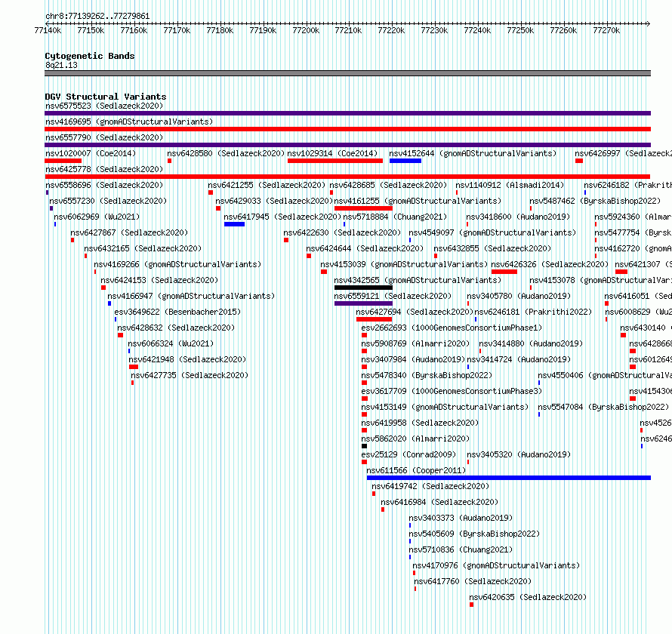The image size is (672, 634).
Task: Open nsv4169266 (gnomADStructuralVariants) label
Action: coord(177,264)
